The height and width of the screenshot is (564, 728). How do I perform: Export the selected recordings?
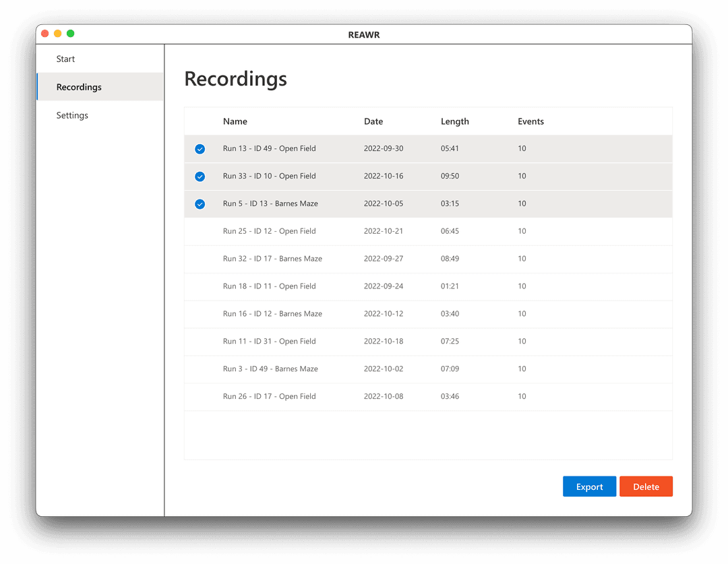coord(589,486)
